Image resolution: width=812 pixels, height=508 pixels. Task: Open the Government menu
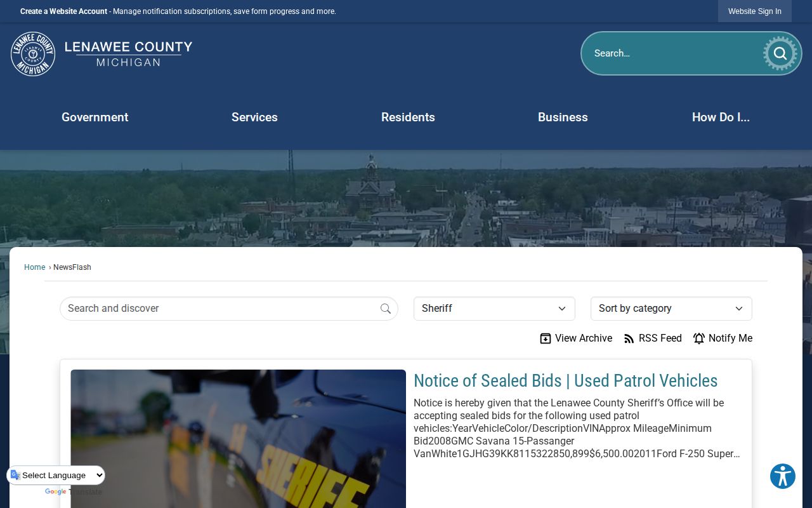tap(95, 117)
